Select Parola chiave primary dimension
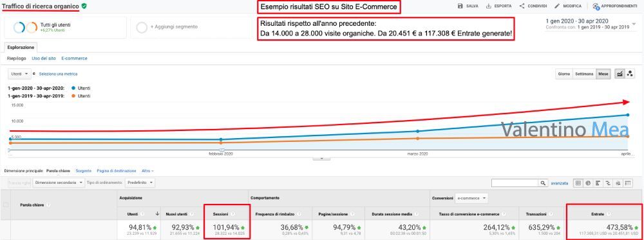Viewport: 644px width, 240px height. tap(58, 170)
